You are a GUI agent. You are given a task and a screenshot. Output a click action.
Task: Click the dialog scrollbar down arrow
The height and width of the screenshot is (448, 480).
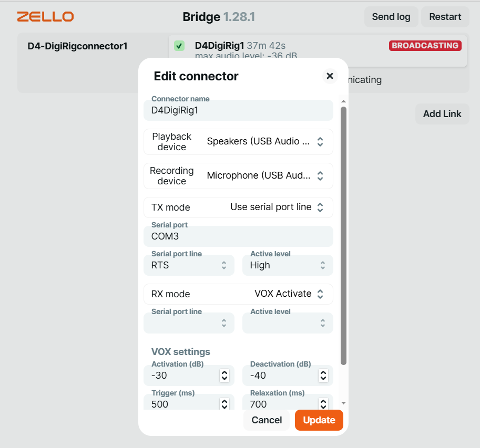click(x=343, y=403)
